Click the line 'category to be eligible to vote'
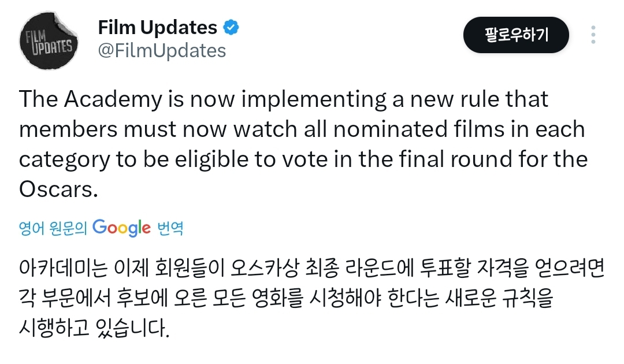This screenshot has width=624, height=364. coord(303,159)
